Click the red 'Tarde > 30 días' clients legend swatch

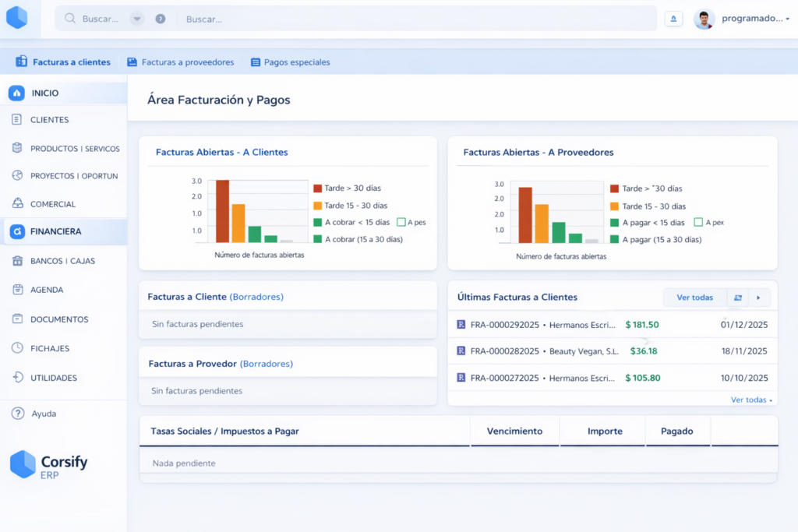click(317, 188)
